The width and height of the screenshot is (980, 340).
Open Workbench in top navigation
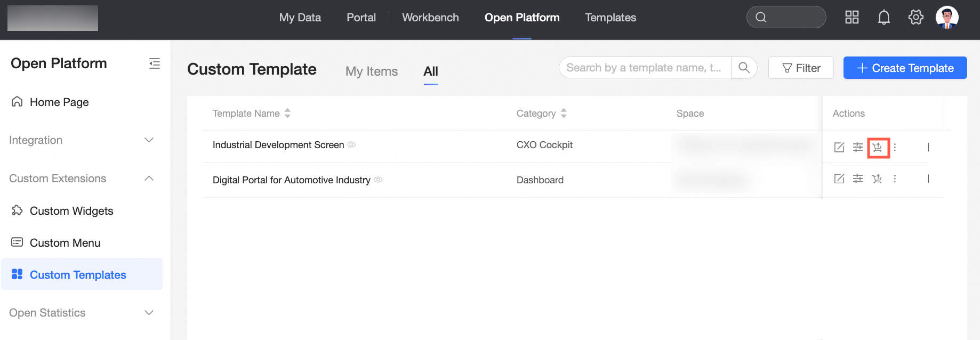[430, 18]
